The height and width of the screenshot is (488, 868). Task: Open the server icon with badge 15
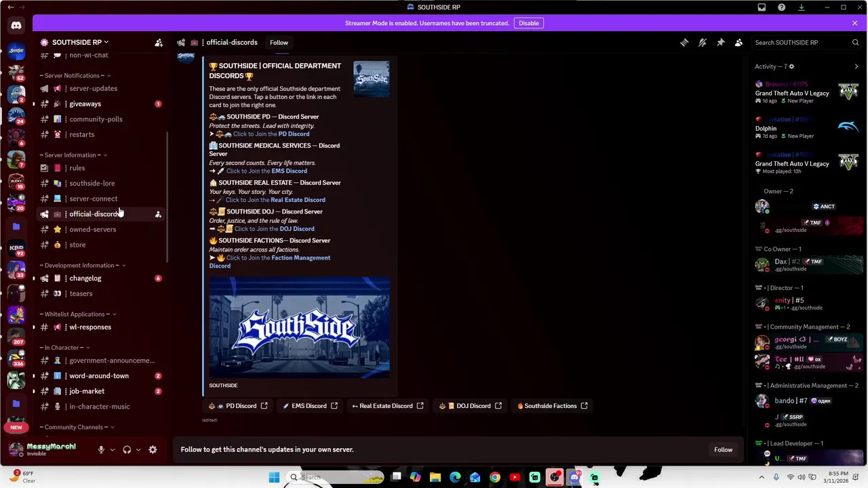pos(16,181)
